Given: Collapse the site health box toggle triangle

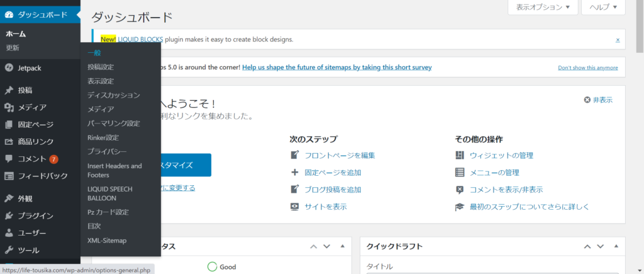Looking at the screenshot, I should click(342, 246).
